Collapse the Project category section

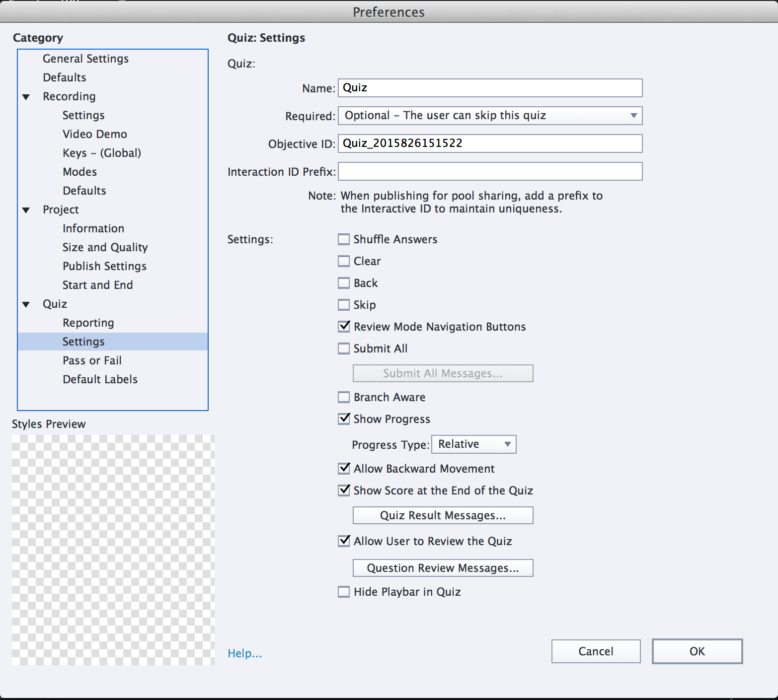point(26,210)
